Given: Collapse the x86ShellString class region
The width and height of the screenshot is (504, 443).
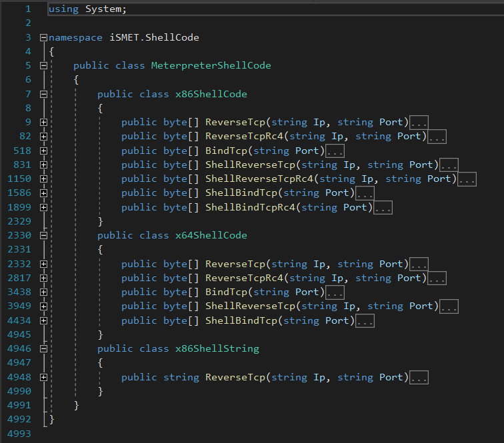Looking at the screenshot, I should (44, 349).
